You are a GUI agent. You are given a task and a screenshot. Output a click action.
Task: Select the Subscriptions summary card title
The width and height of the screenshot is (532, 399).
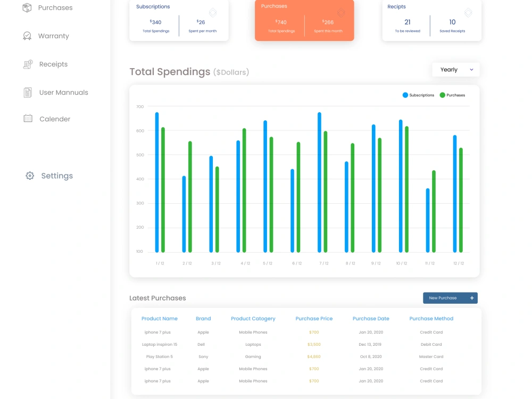coord(153,6)
